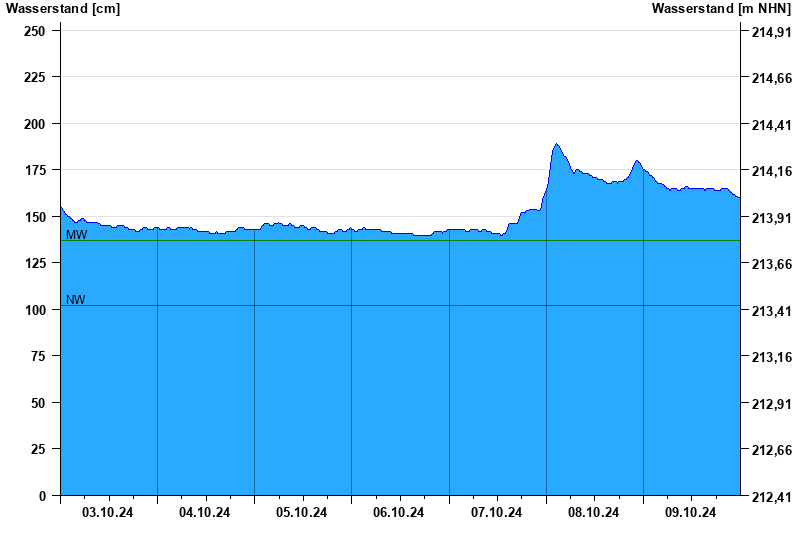
Task: Click the MW mean water level label
Action: (77, 235)
